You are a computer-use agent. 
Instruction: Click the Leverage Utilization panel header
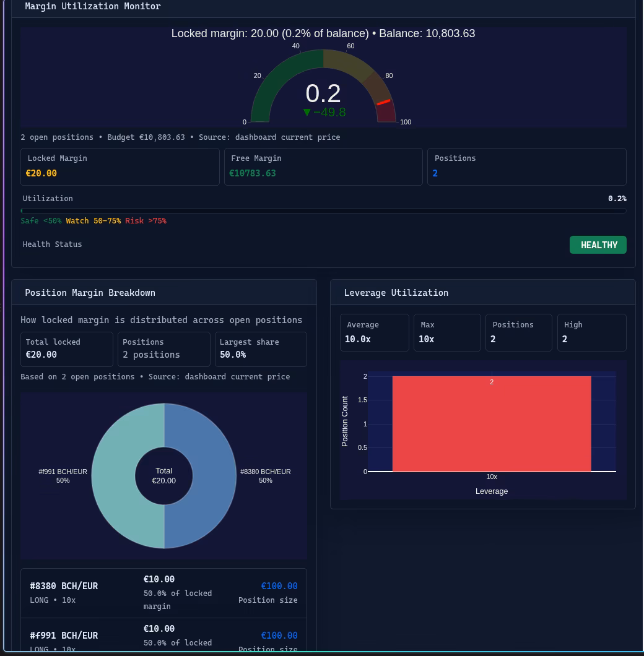click(483, 293)
